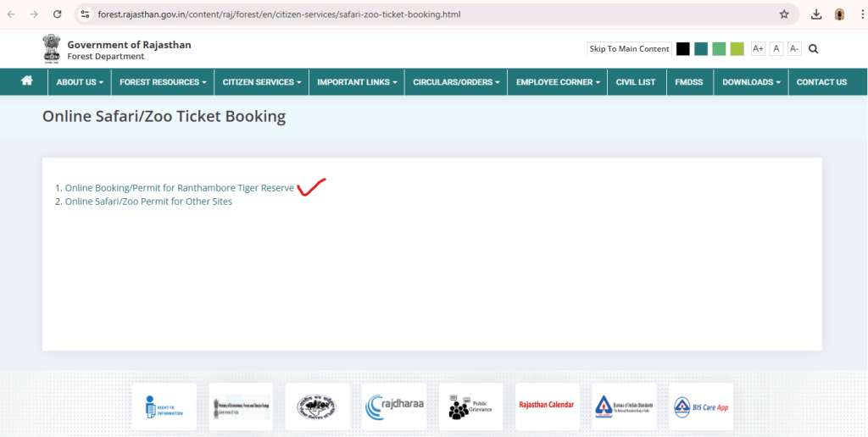The width and height of the screenshot is (868, 437).
Task: Expand the About Us dropdown menu
Action: pyautogui.click(x=80, y=82)
